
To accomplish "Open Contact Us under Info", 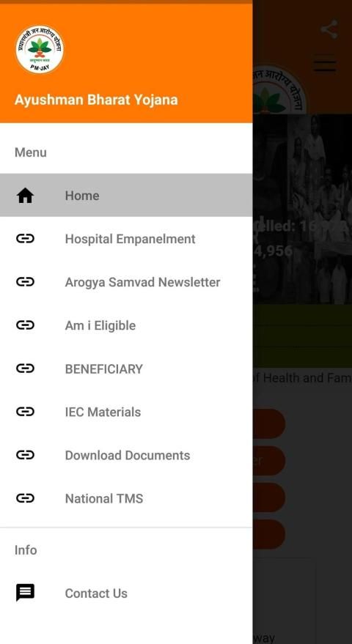I will (126, 593).
